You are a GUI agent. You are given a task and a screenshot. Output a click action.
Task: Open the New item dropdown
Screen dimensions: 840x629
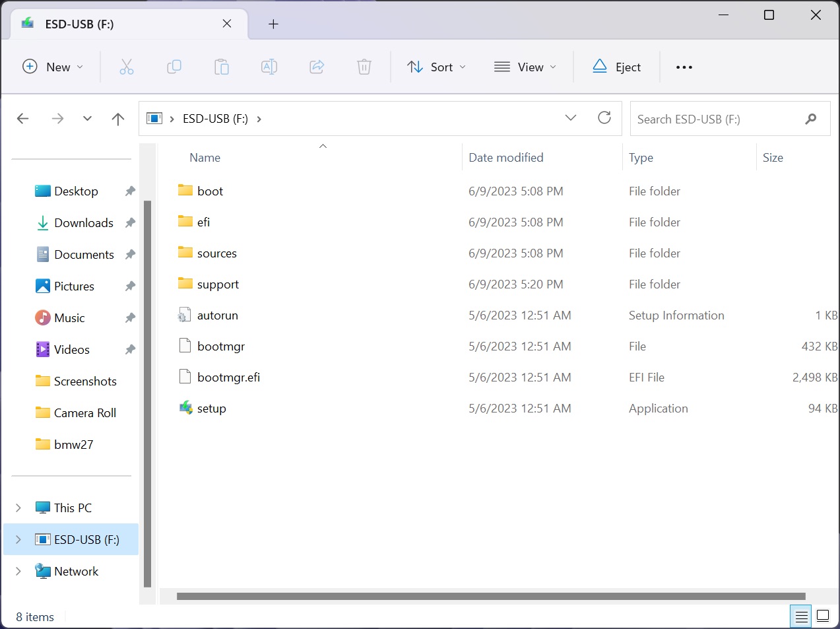53,67
